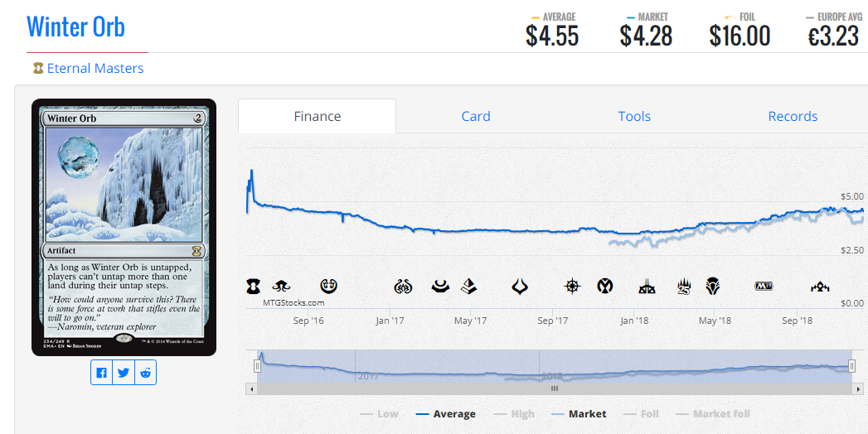Click the Market price $4.28
The height and width of the screenshot is (434, 868).
point(646,36)
